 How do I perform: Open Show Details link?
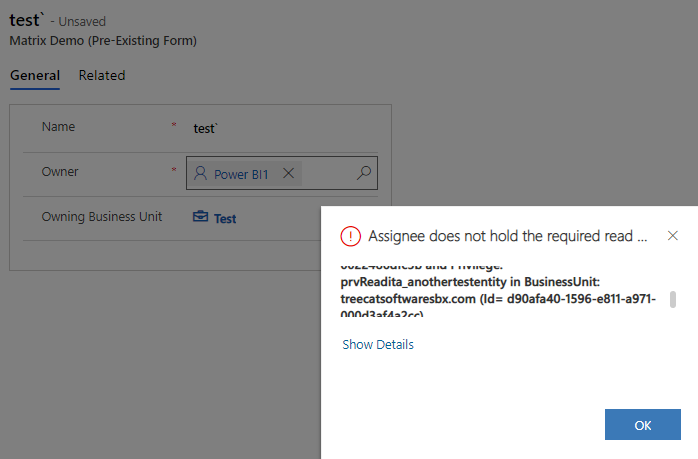coord(378,345)
